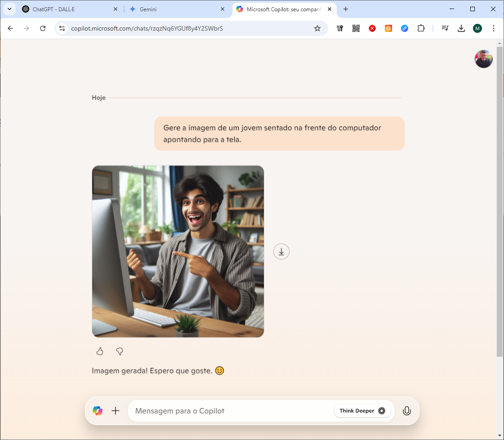Open the QR code extension

coord(356,28)
